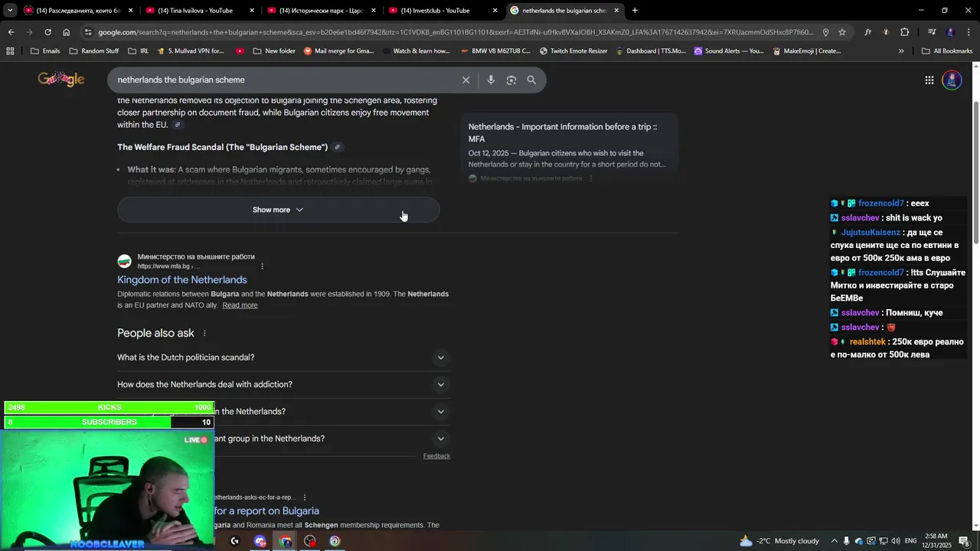Open the tab search dropdown arrow
The height and width of the screenshot is (551, 980).
(x=10, y=11)
